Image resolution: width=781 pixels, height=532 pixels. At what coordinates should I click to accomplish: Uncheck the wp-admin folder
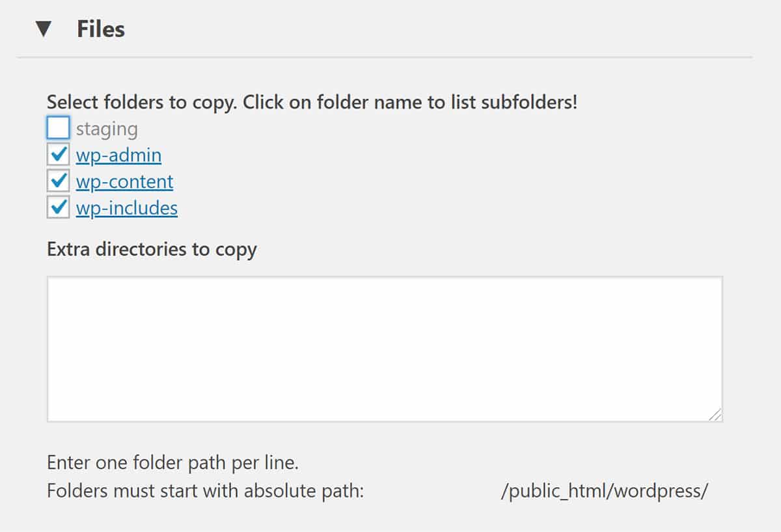(x=58, y=154)
